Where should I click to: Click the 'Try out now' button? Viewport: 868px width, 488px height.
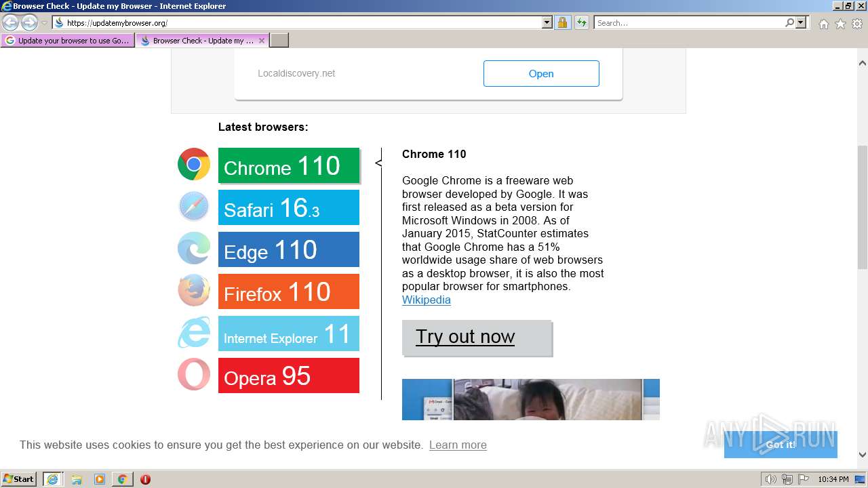click(x=477, y=338)
